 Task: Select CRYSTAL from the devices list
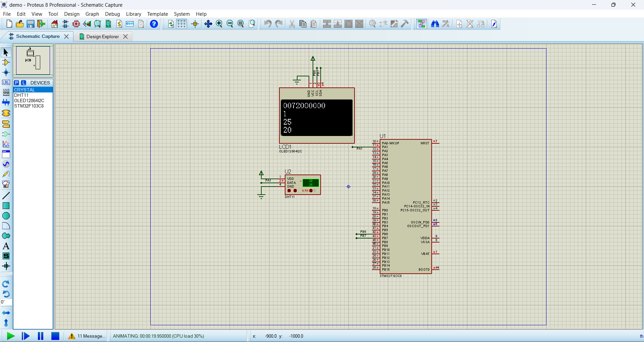24,89
